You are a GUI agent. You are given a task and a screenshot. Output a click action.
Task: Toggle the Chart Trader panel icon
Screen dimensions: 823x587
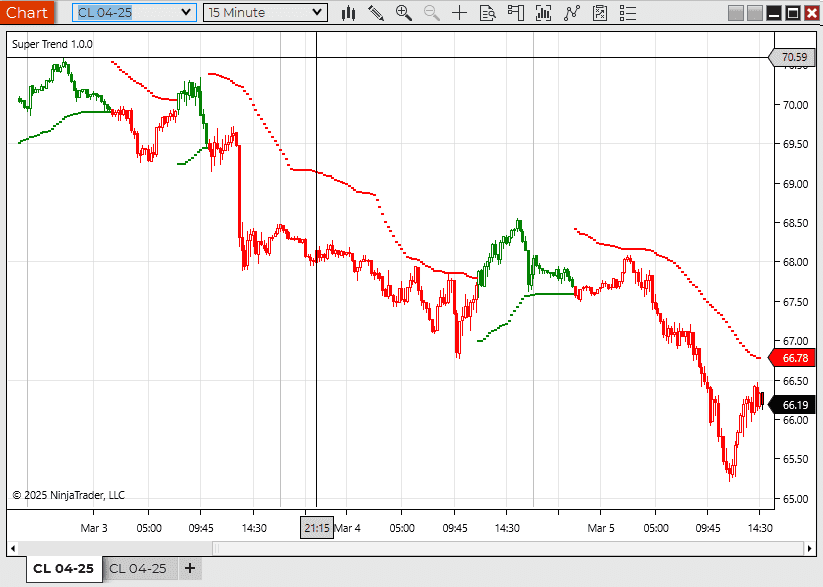[x=516, y=13]
